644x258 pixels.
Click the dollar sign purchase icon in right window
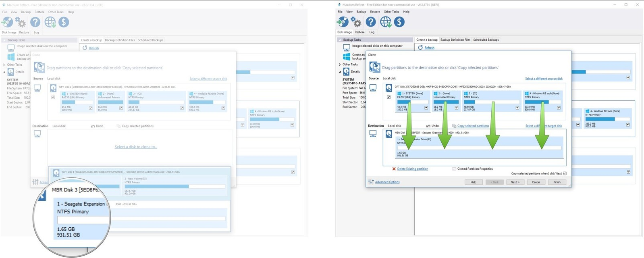[399, 22]
